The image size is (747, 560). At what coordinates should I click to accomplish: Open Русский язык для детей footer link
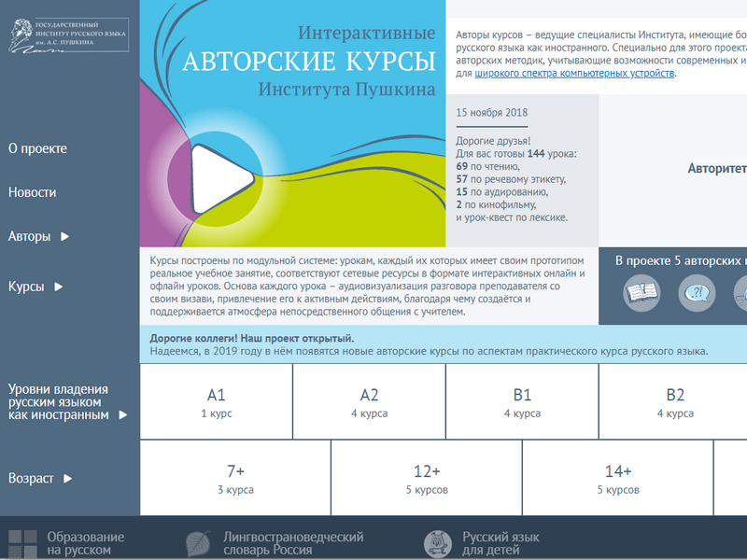pyautogui.click(x=500, y=543)
